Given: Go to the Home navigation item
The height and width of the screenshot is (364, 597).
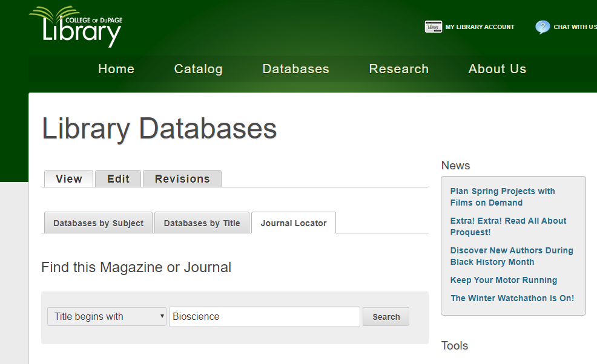Looking at the screenshot, I should click(116, 69).
